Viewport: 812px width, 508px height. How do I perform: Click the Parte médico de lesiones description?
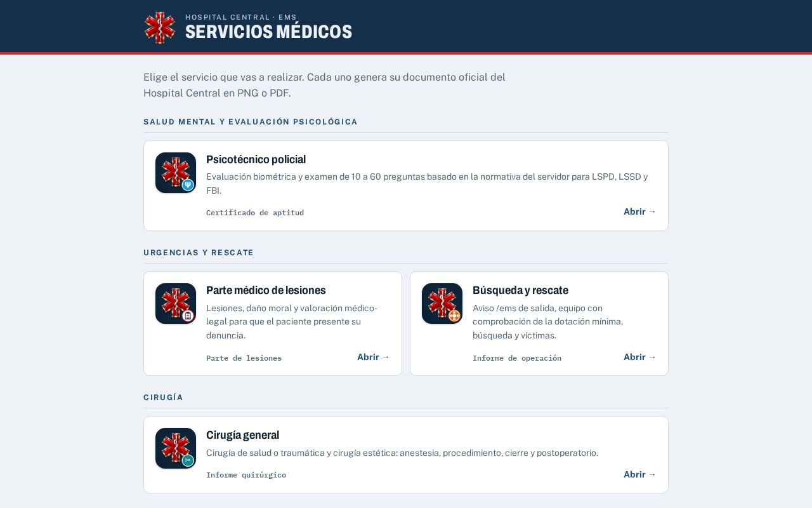point(292,321)
